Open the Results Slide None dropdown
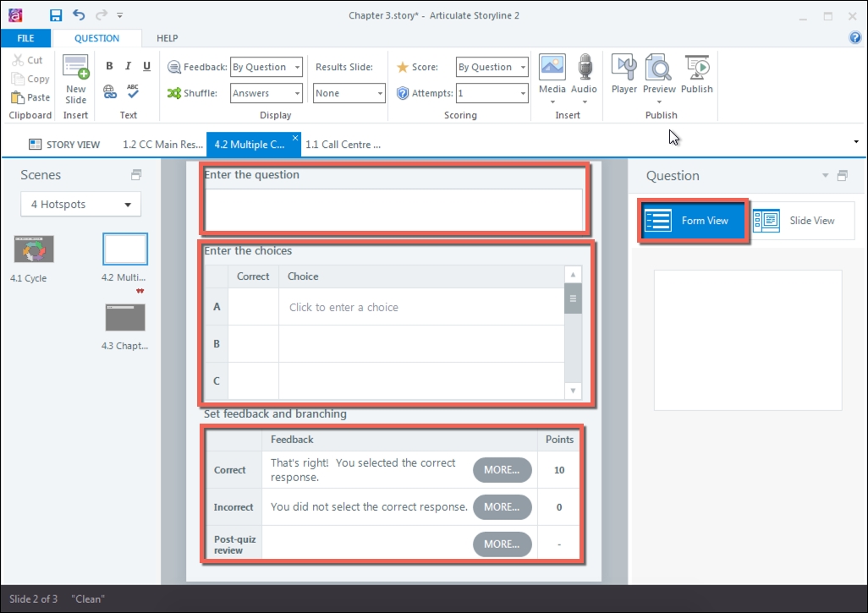Viewport: 868px width, 613px height. point(349,93)
